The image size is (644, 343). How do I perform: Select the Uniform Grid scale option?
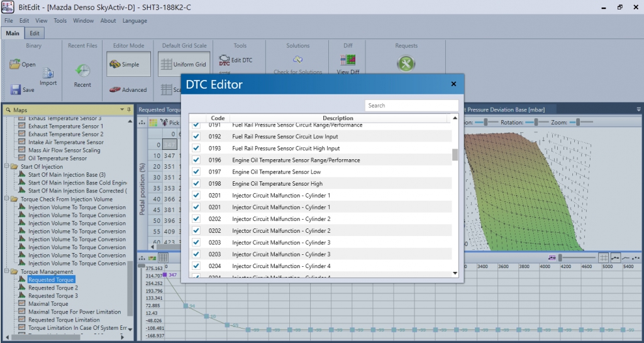[x=184, y=64]
